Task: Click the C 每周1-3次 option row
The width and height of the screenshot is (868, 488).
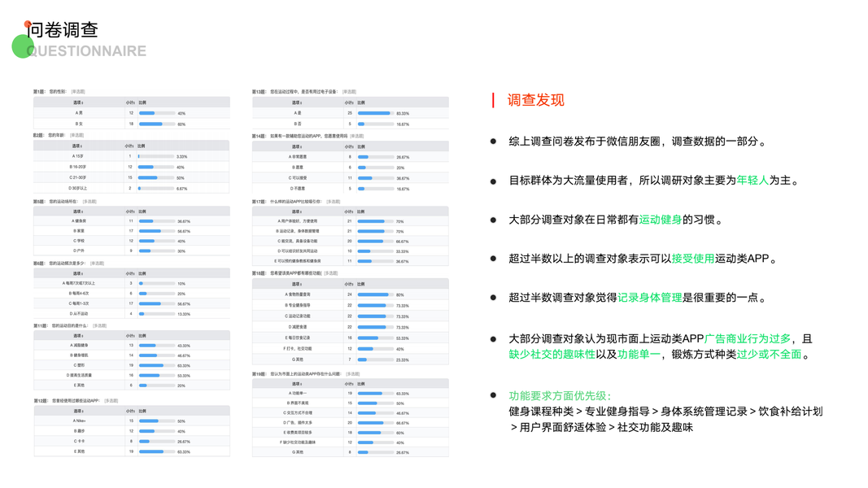Action: 132,303
